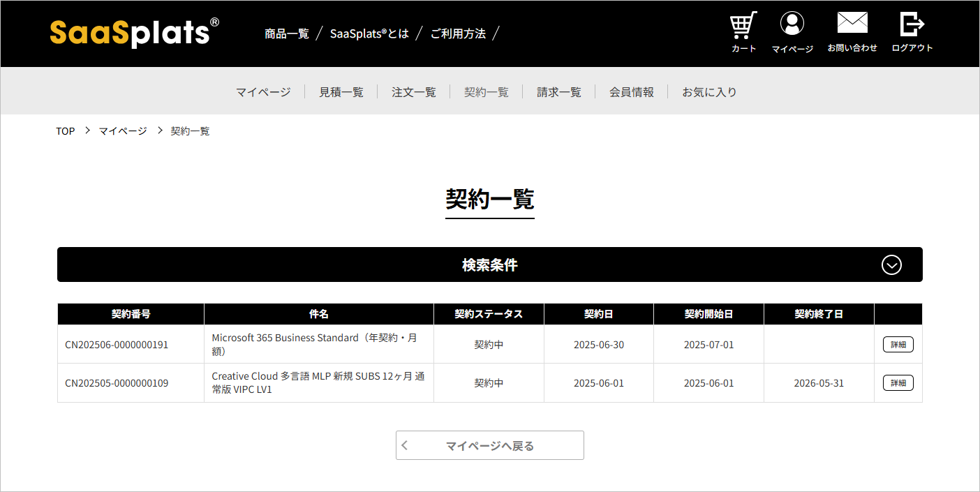The height and width of the screenshot is (492, 980).
Task: Switch to the 請求一覧 tab
Action: click(559, 92)
